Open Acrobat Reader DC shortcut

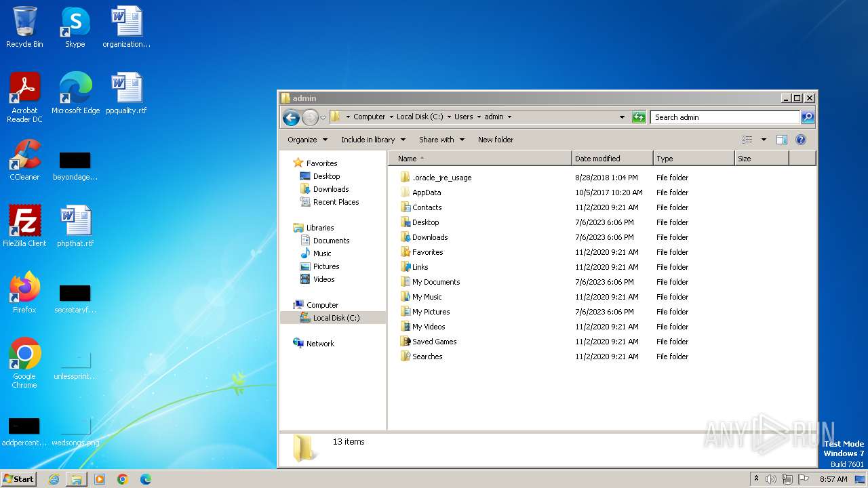pyautogui.click(x=24, y=98)
